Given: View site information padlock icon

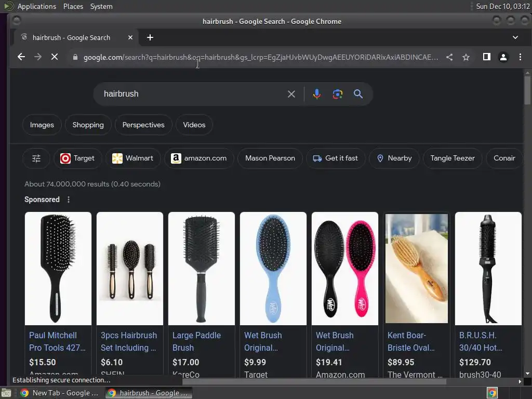Looking at the screenshot, I should pyautogui.click(x=75, y=57).
